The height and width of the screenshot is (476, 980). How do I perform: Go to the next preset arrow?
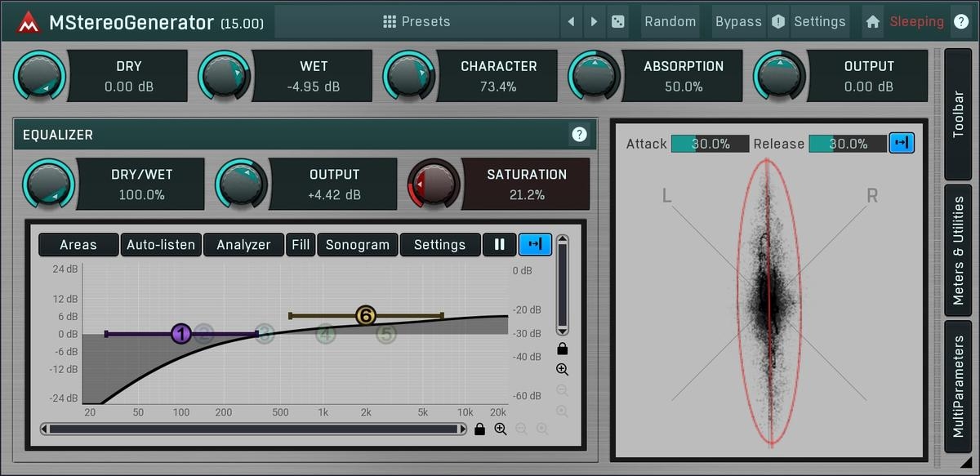pyautogui.click(x=594, y=22)
